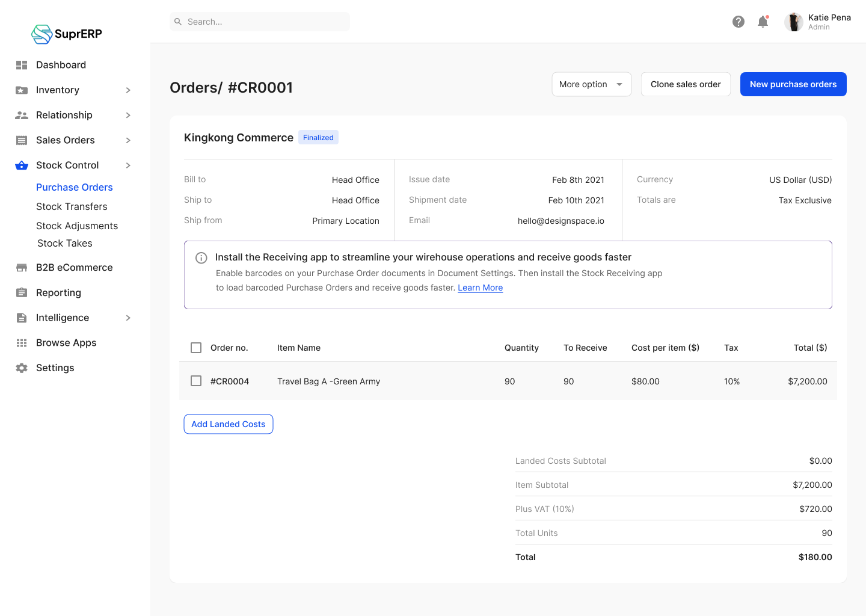This screenshot has width=866, height=616.
Task: Expand the Inventory menu chevron
Action: [x=128, y=90]
